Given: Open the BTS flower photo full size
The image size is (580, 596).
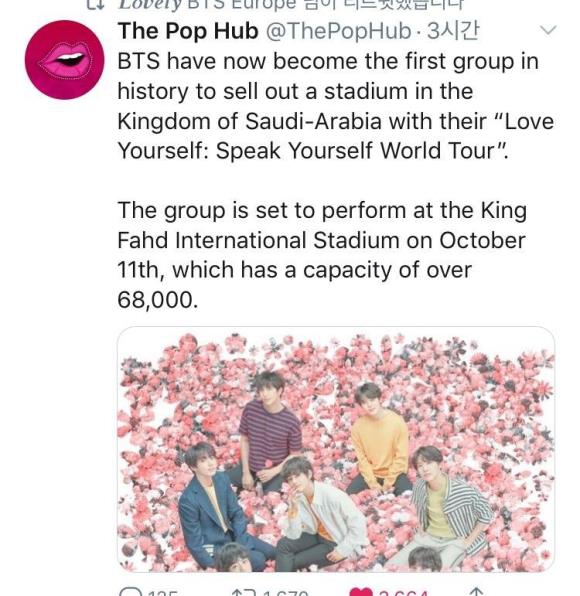Looking at the screenshot, I should [x=336, y=449].
